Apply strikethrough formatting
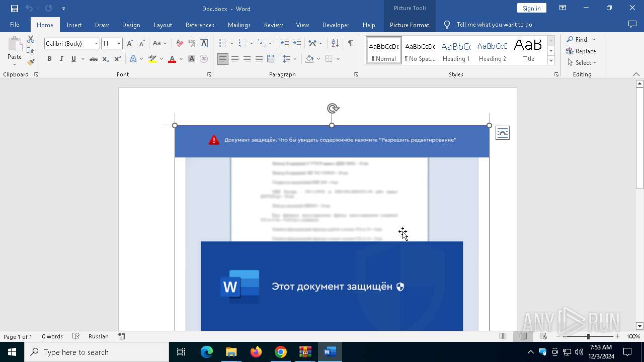The image size is (644, 362). click(93, 59)
